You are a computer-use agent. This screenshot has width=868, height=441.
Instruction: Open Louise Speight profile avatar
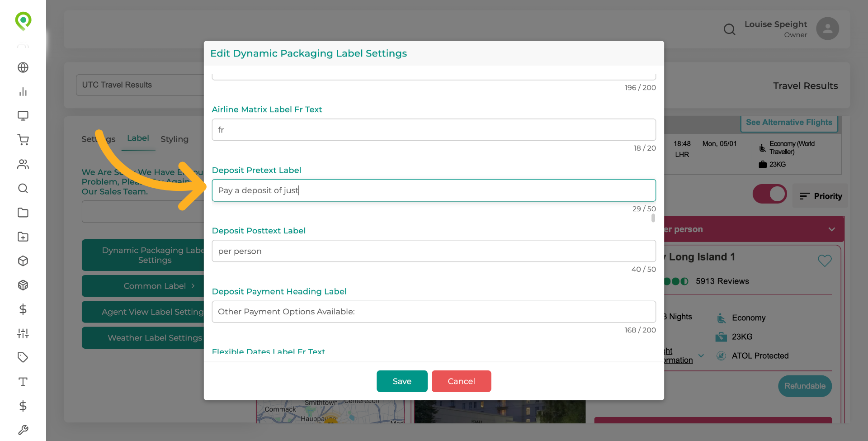pos(827,28)
